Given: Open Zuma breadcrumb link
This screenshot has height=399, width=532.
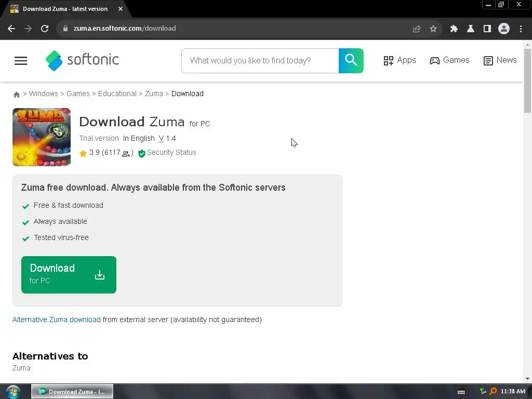Looking at the screenshot, I should (x=154, y=94).
